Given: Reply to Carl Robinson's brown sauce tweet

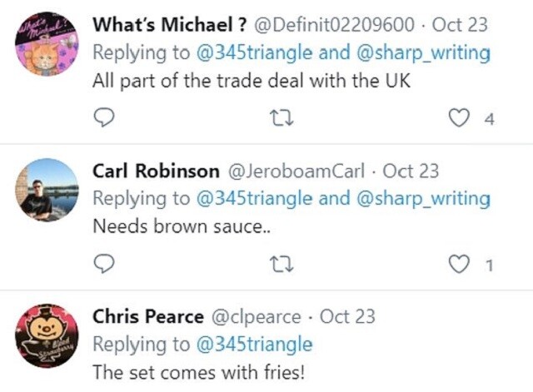Looking at the screenshot, I should pyautogui.click(x=103, y=265).
